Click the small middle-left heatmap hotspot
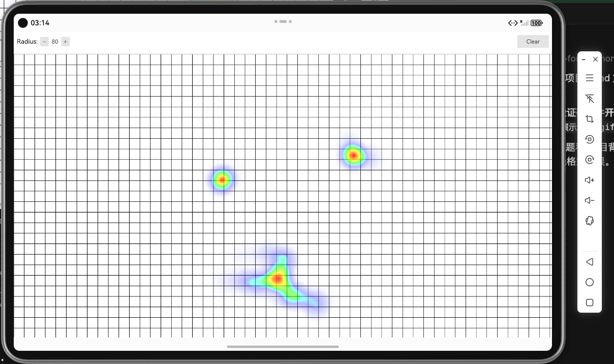Image resolution: width=614 pixels, height=364 pixels. (222, 179)
